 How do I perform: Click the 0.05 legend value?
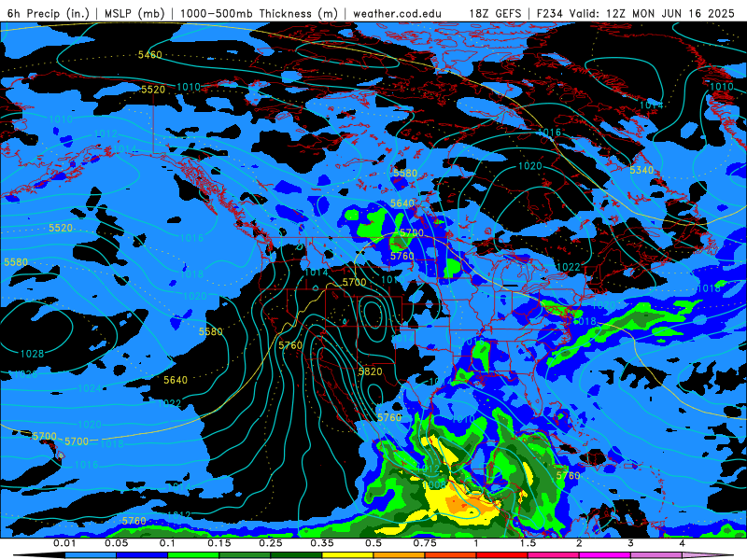pos(116,543)
